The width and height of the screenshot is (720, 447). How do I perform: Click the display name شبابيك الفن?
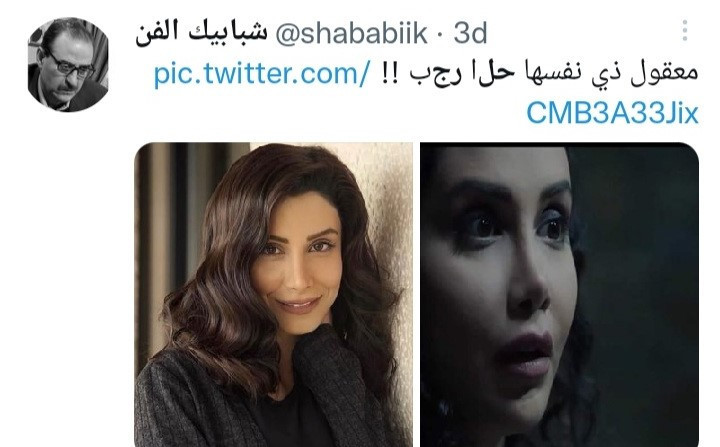coord(201,34)
